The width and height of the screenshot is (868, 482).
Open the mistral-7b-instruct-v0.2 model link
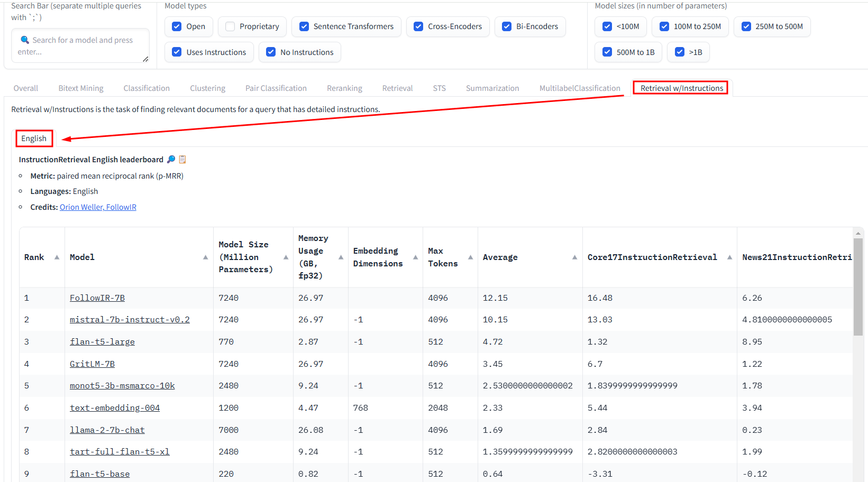click(x=130, y=320)
